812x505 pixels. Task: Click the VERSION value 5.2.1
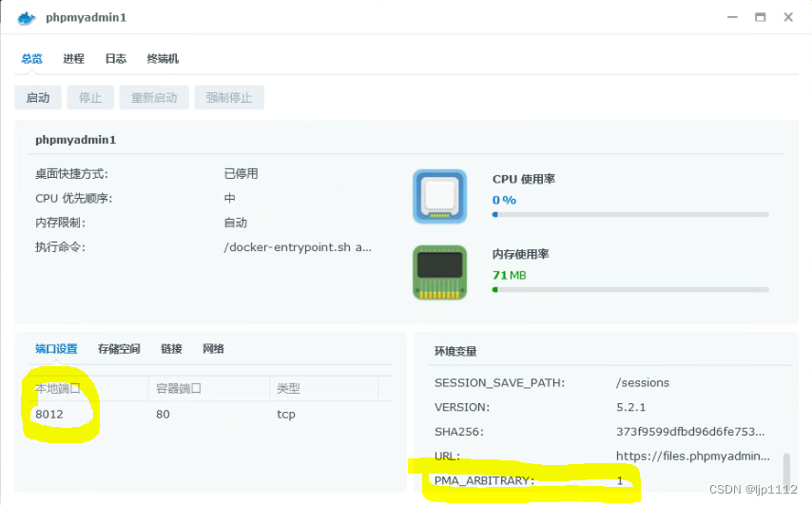[630, 407]
